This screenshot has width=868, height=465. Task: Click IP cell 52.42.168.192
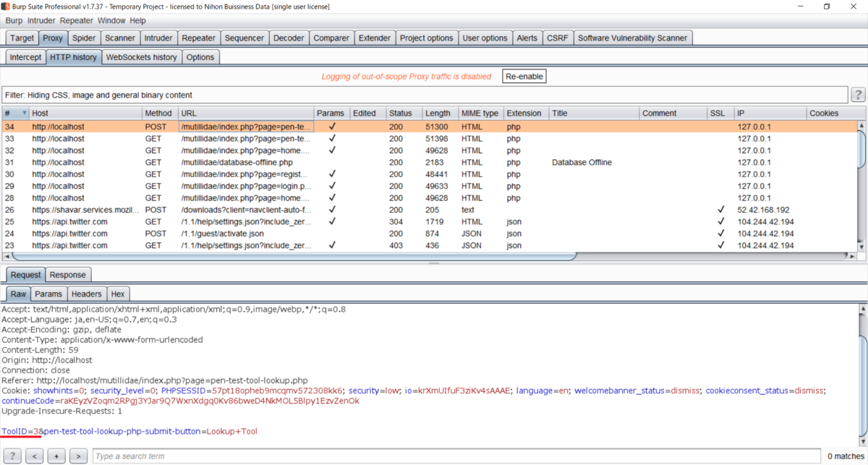(x=763, y=210)
